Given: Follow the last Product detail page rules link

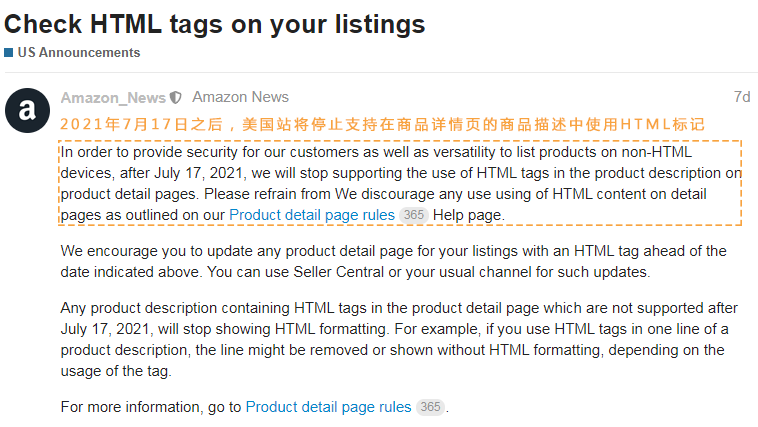Looking at the screenshot, I should [328, 407].
